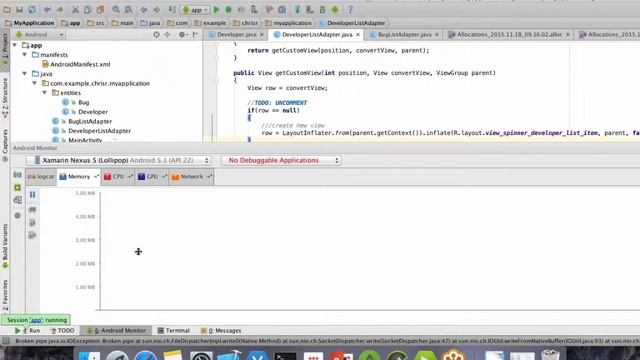Click the example breadcrumb folder

tap(210, 23)
